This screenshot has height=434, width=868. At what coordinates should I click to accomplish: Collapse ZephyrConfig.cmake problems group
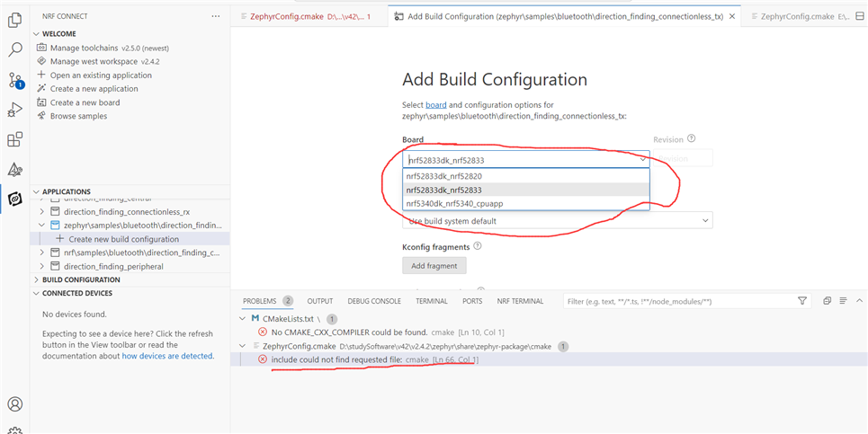click(x=242, y=346)
